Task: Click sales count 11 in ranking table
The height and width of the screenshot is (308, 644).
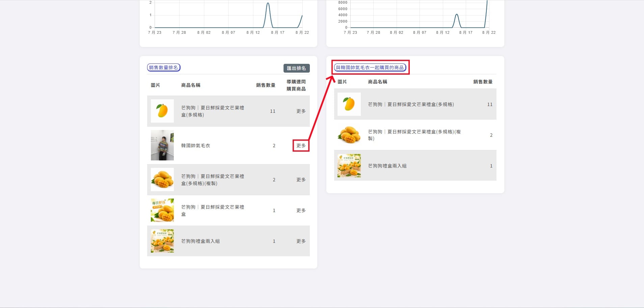Action: coord(273,111)
